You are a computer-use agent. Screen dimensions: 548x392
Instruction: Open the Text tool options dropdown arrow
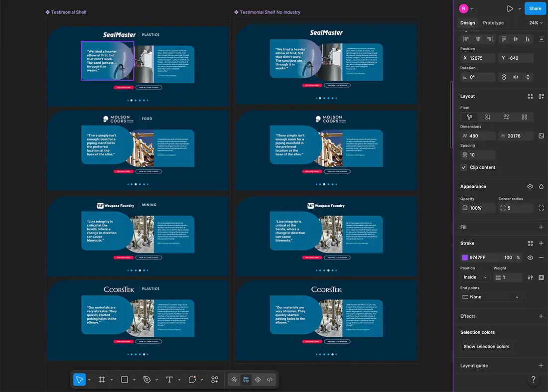pos(179,380)
